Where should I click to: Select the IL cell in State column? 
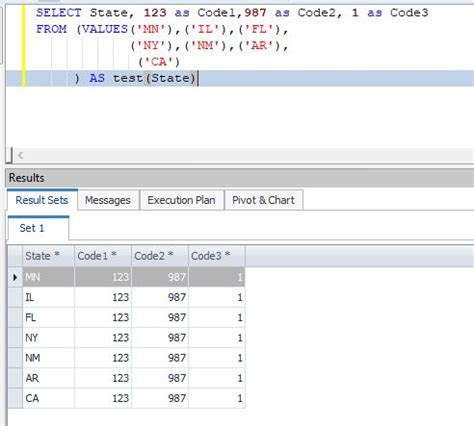click(x=49, y=297)
